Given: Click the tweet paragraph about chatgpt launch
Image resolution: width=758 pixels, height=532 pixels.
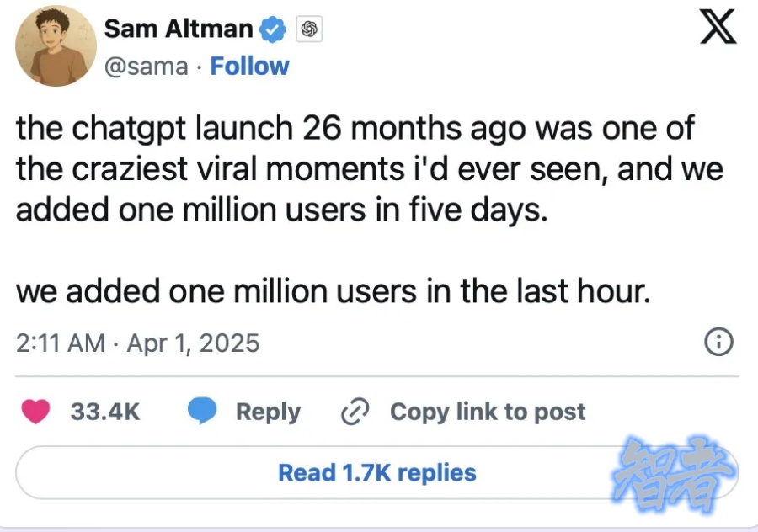Looking at the screenshot, I should pos(369,169).
